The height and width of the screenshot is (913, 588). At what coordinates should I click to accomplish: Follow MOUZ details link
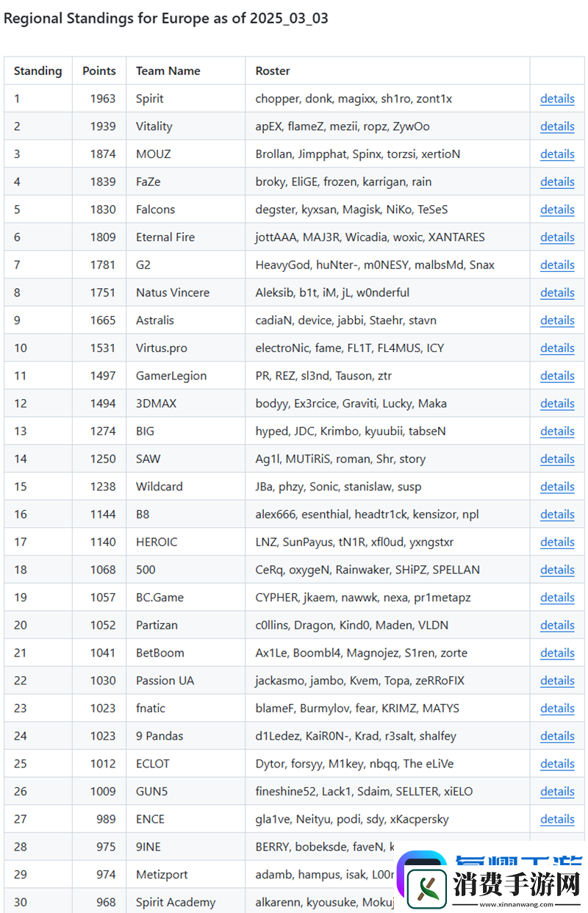tap(557, 154)
